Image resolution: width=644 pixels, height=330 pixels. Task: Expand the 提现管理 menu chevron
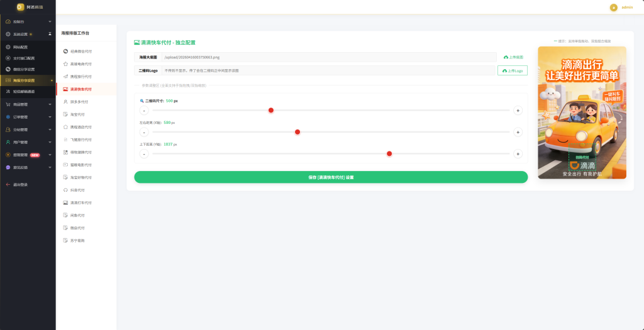point(50,155)
